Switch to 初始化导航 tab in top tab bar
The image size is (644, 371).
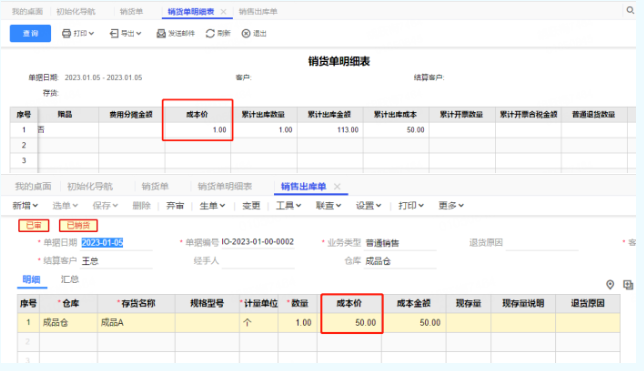76,12
